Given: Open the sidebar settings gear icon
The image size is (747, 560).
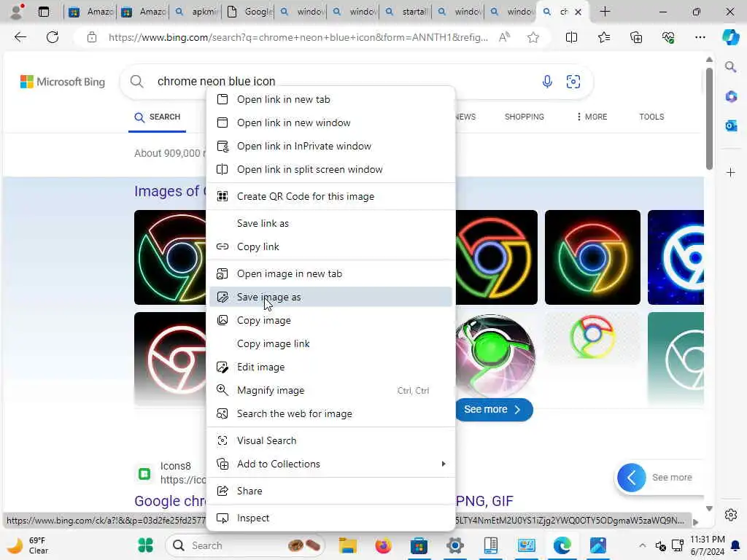Looking at the screenshot, I should [731, 515].
